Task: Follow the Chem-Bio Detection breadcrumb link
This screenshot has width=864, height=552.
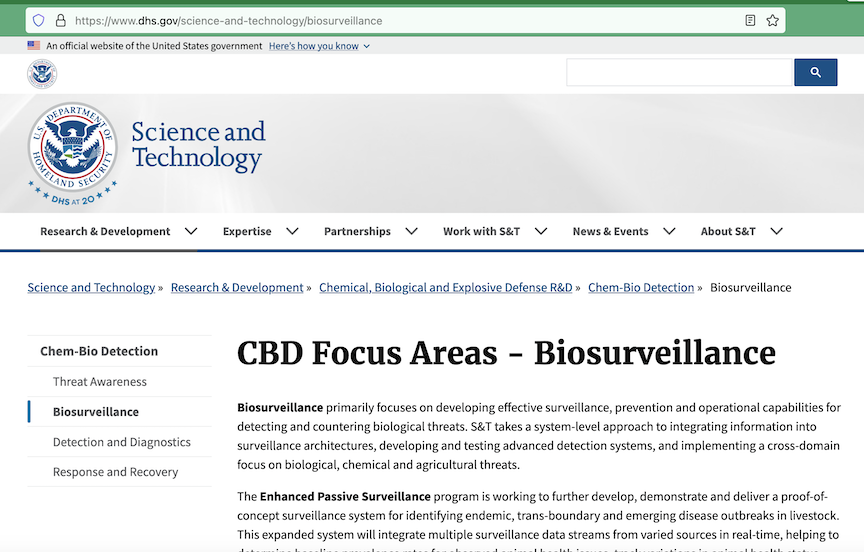Action: [641, 287]
